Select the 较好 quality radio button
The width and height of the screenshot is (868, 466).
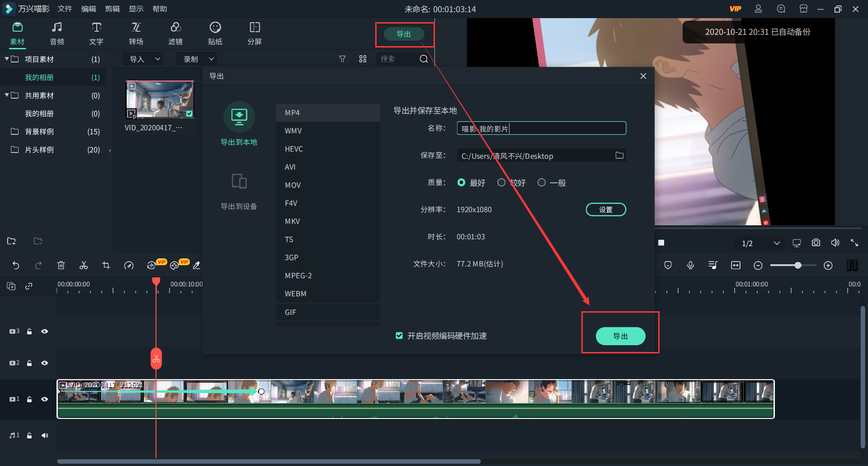point(501,182)
